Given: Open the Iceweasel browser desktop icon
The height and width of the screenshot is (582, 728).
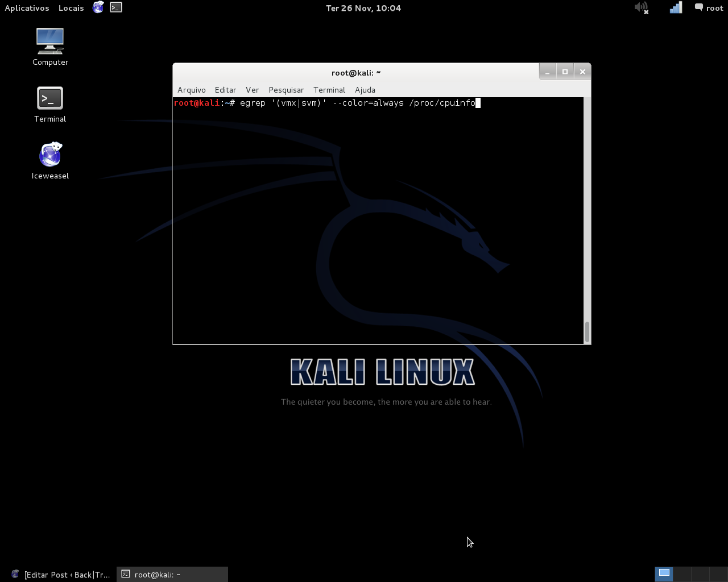Looking at the screenshot, I should [x=50, y=161].
